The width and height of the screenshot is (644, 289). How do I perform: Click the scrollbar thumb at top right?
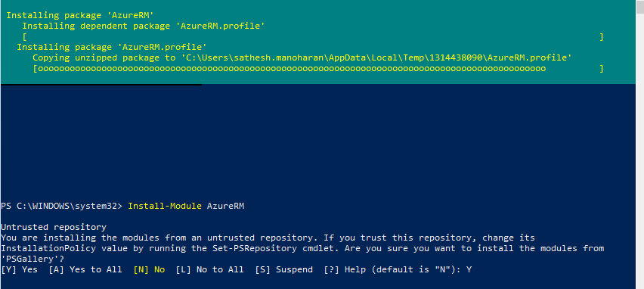point(640,7)
